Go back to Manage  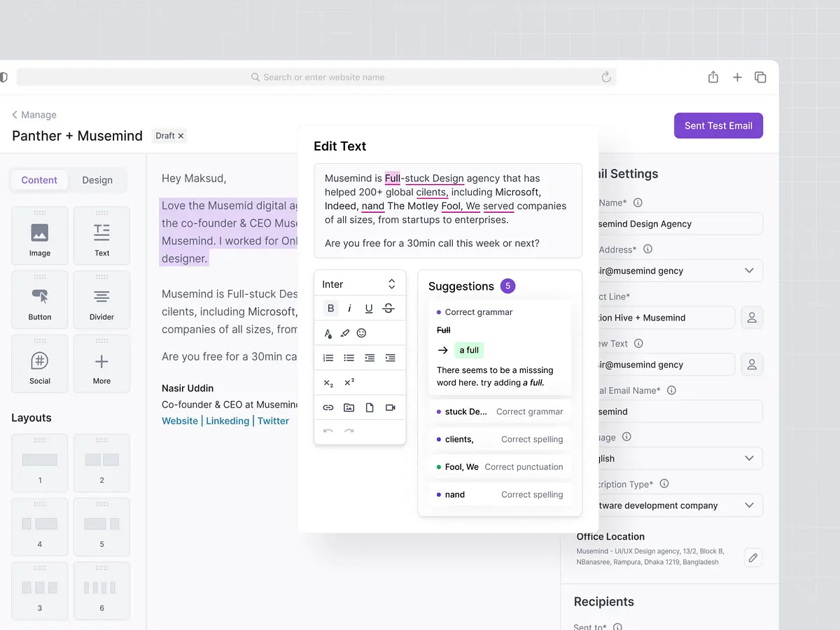34,115
